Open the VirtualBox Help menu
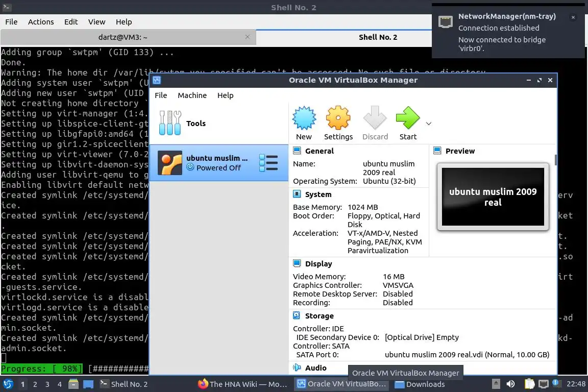This screenshot has height=392, width=588. (226, 95)
